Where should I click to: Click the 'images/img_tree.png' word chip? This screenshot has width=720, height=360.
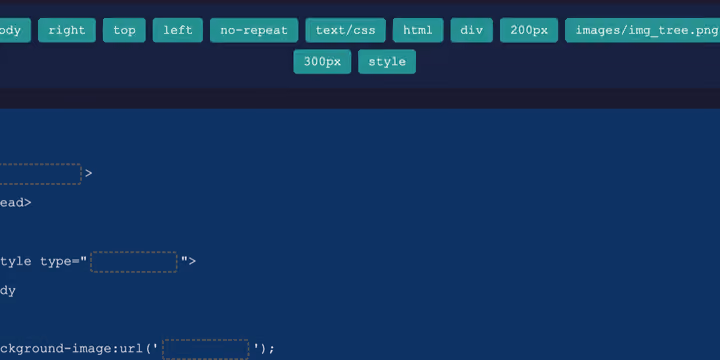(642, 30)
